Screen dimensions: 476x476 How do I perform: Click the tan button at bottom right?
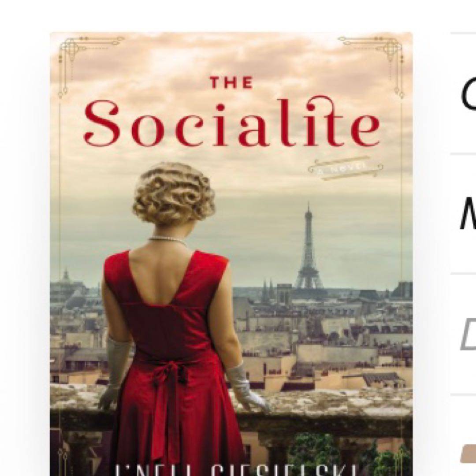(469, 454)
